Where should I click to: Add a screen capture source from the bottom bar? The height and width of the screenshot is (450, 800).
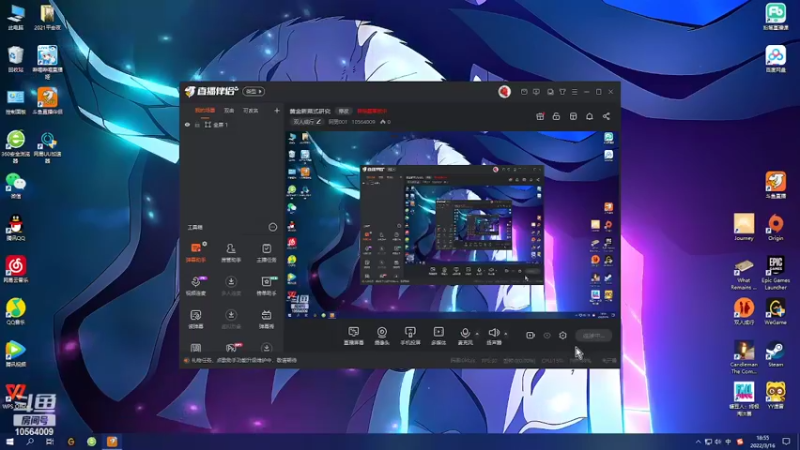tap(354, 336)
